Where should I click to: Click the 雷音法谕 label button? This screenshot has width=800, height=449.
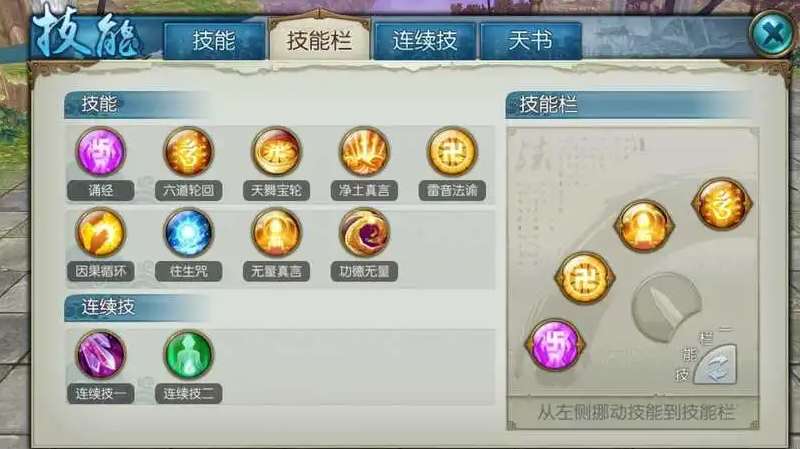pos(452,190)
